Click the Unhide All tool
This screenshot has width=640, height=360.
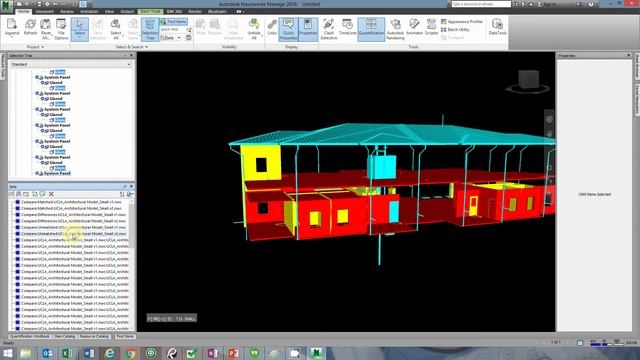[254, 29]
